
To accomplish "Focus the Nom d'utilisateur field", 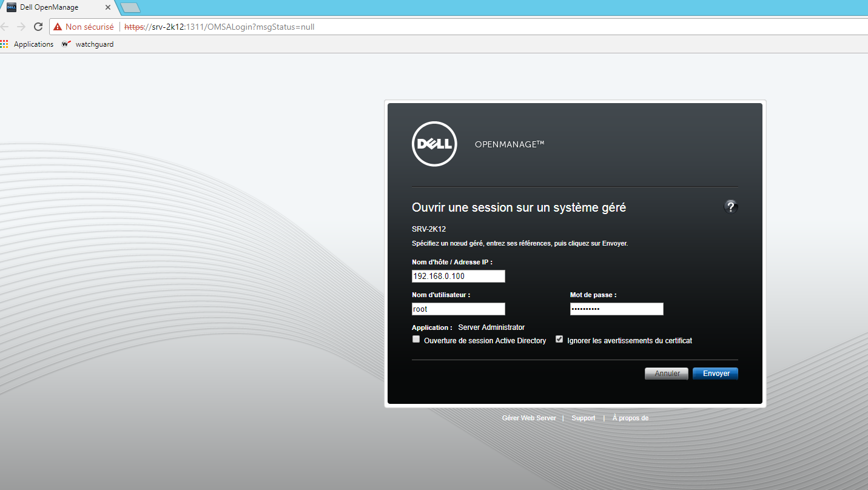I will (458, 309).
